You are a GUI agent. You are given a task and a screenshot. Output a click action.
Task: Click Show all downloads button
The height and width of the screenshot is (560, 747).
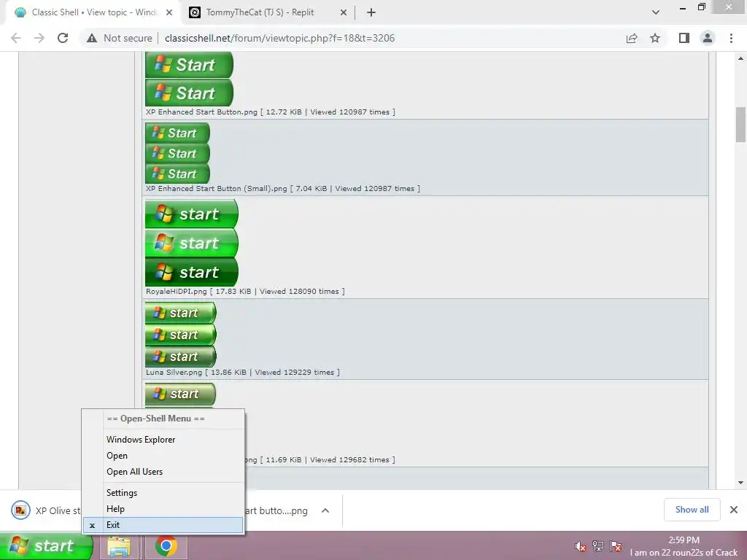692,510
